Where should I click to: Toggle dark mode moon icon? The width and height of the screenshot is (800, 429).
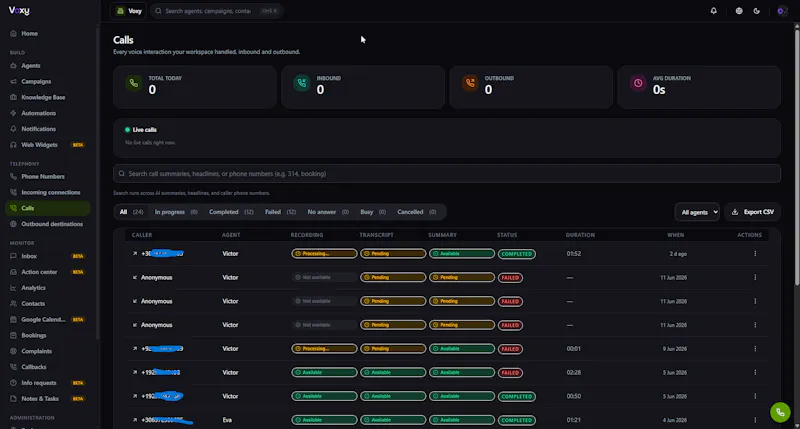(757, 11)
